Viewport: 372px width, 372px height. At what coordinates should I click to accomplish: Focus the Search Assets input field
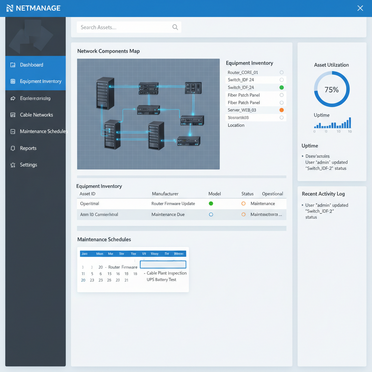pos(129,27)
